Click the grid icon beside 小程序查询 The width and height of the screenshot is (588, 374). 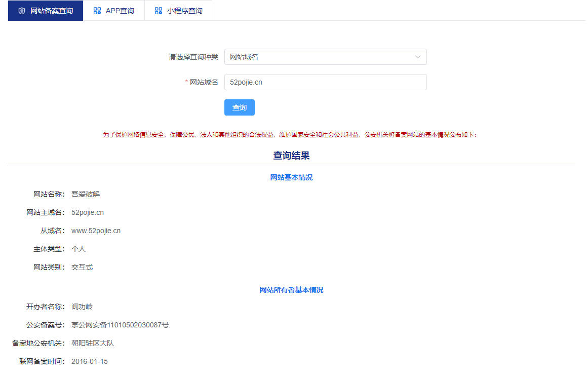[x=159, y=11]
